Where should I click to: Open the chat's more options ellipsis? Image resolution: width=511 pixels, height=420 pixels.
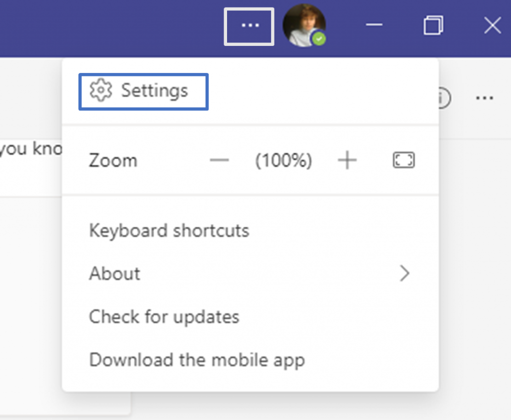click(484, 97)
